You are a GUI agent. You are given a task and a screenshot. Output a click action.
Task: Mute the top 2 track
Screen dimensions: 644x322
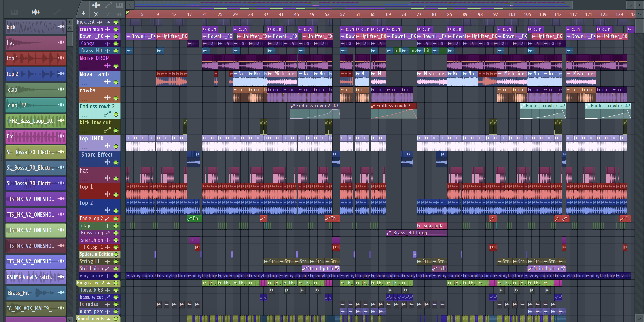[116, 211]
